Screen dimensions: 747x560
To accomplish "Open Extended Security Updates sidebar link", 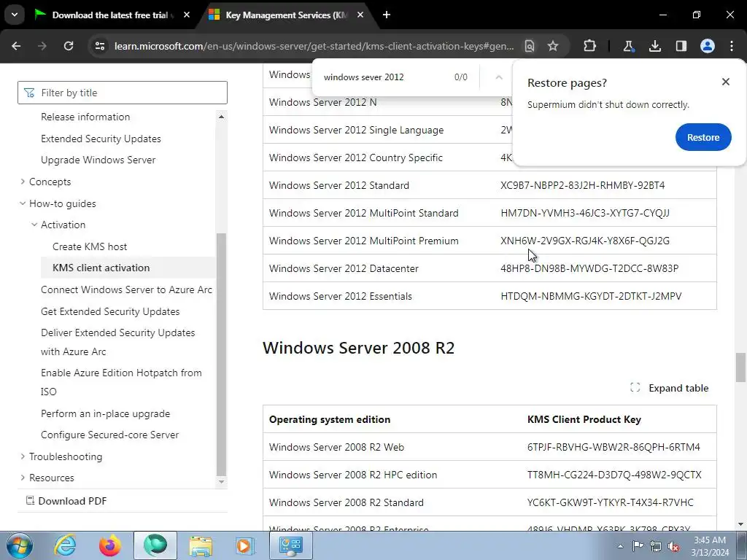I will (101, 139).
